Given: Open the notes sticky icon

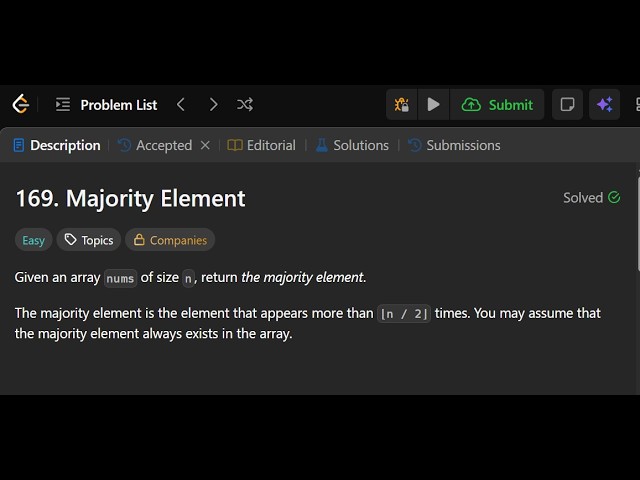Looking at the screenshot, I should click(x=567, y=104).
